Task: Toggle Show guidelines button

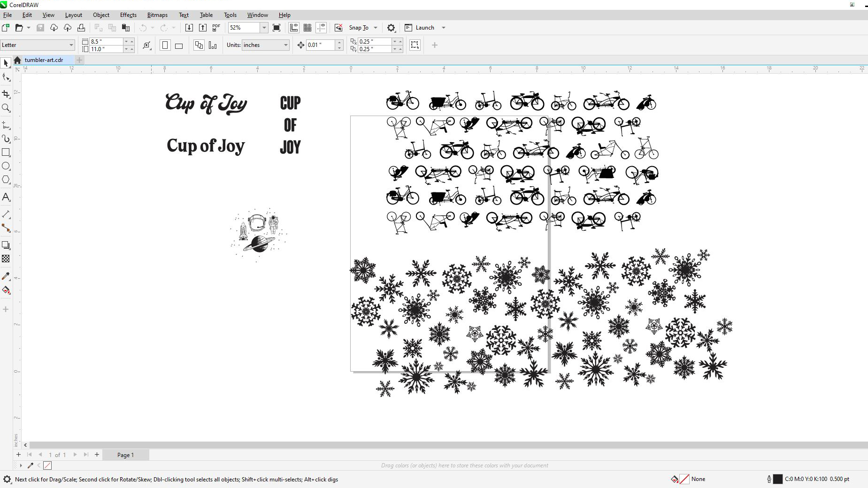Action: point(321,28)
